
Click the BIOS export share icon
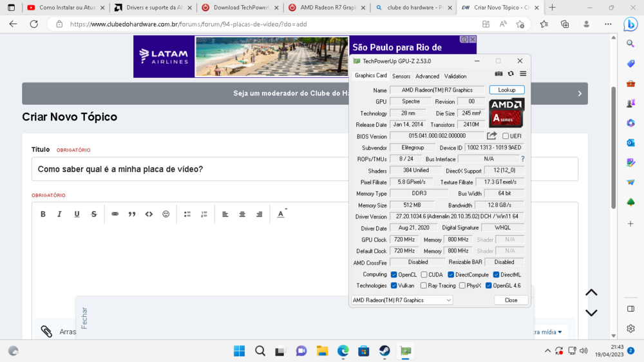[x=492, y=136]
